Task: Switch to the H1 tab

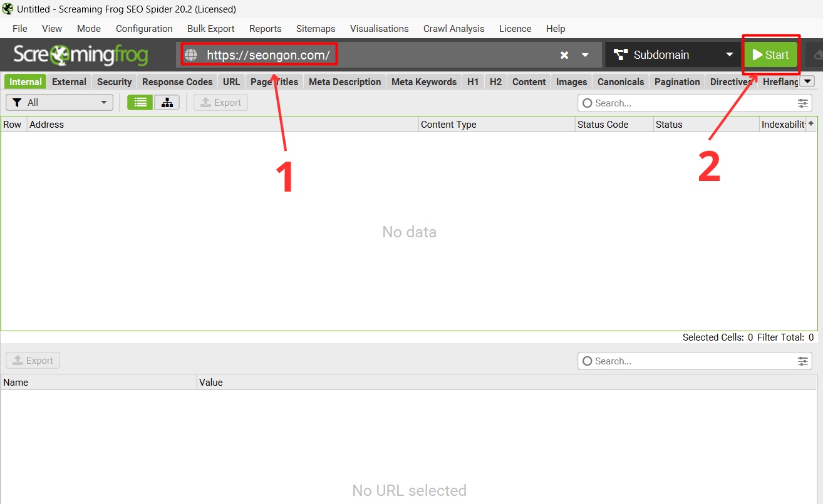Action: pos(473,82)
